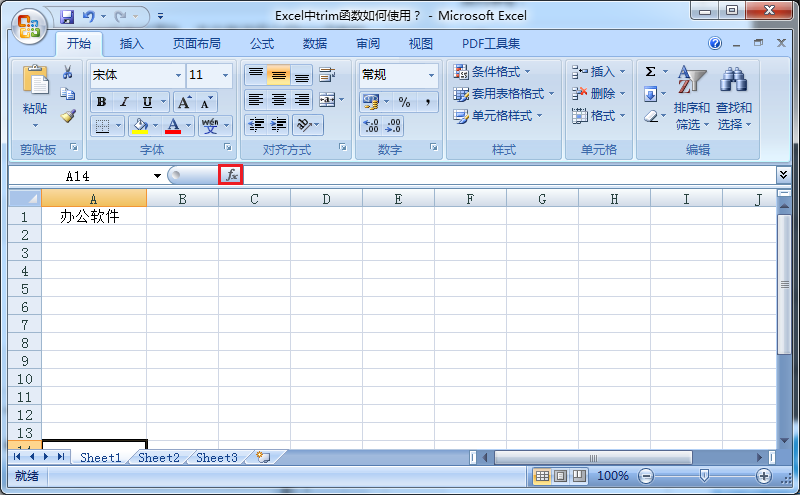Toggle underline formatting

tap(147, 102)
